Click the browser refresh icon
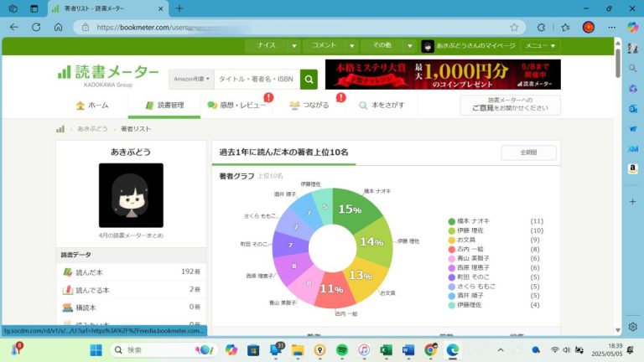Screen dimensions: 644x362 click(36, 27)
